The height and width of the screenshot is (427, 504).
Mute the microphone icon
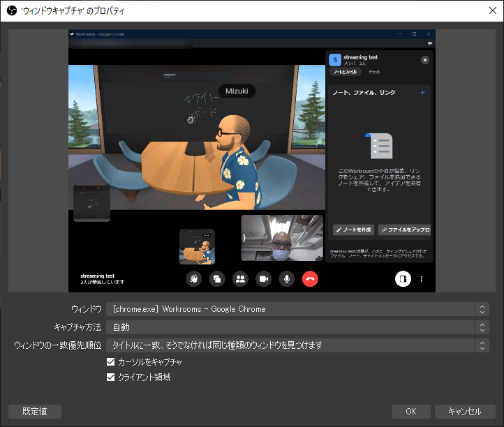(x=286, y=278)
